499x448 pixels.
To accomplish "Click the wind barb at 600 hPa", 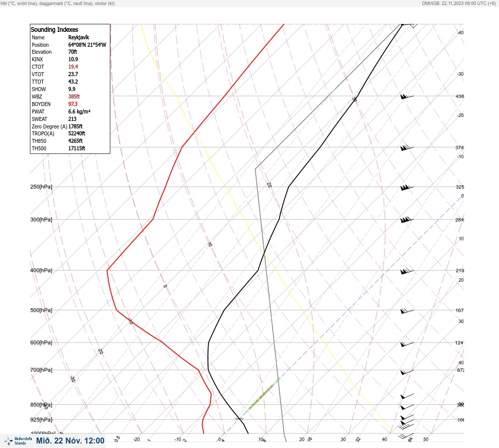I will coord(407,344).
